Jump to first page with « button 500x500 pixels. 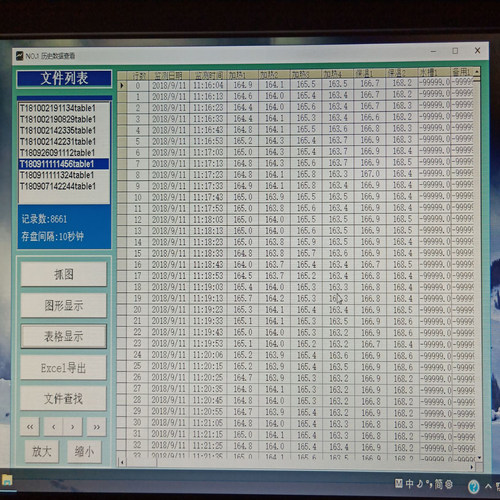30,427
